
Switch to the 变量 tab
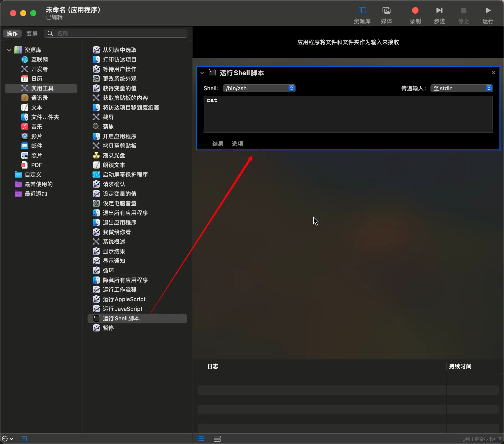point(32,34)
